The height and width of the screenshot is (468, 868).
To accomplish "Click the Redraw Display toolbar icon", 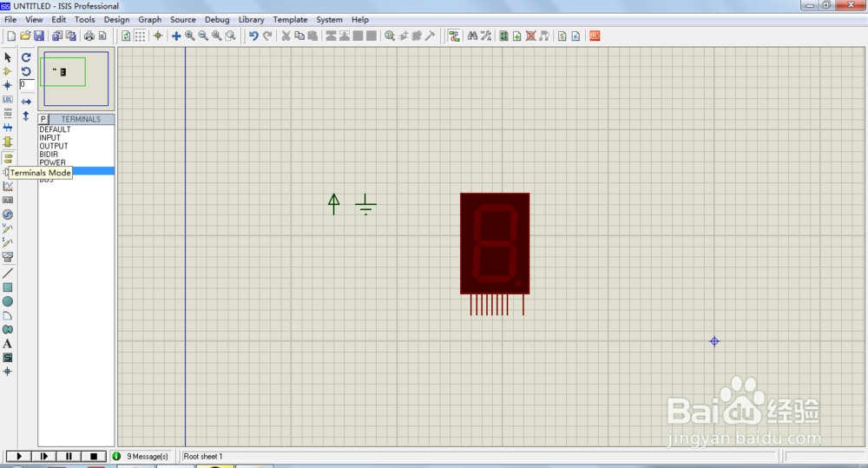I will (x=126, y=36).
